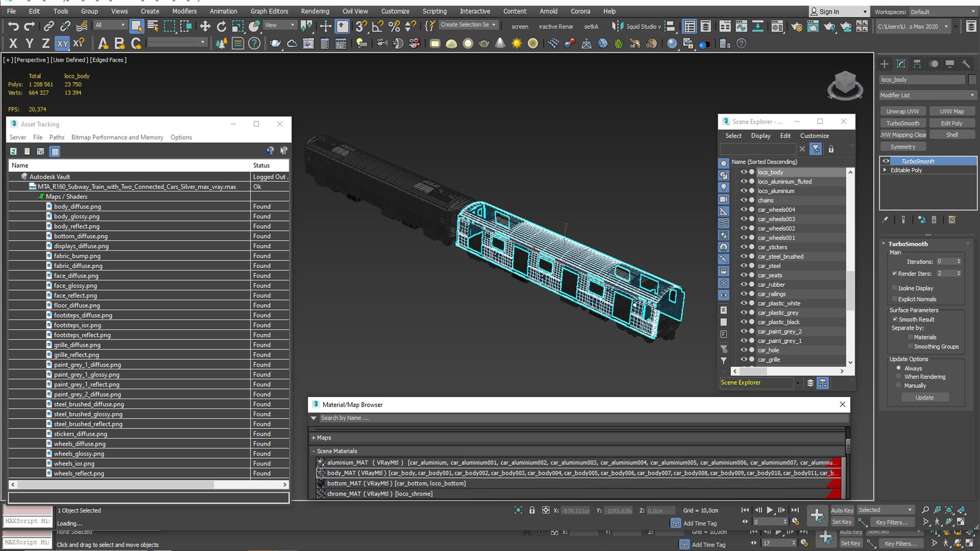This screenshot has width=980, height=551.
Task: Switch Asset Tracking to table view
Action: pyautogui.click(x=55, y=151)
